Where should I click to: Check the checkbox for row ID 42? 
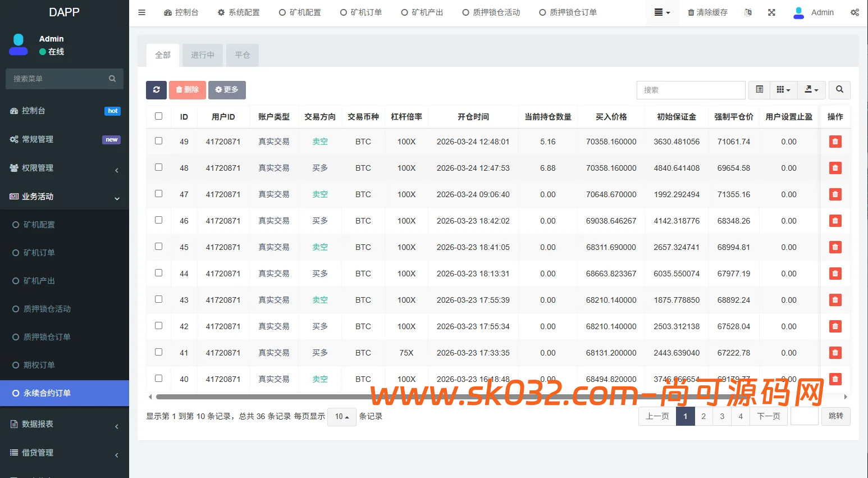pos(158,325)
